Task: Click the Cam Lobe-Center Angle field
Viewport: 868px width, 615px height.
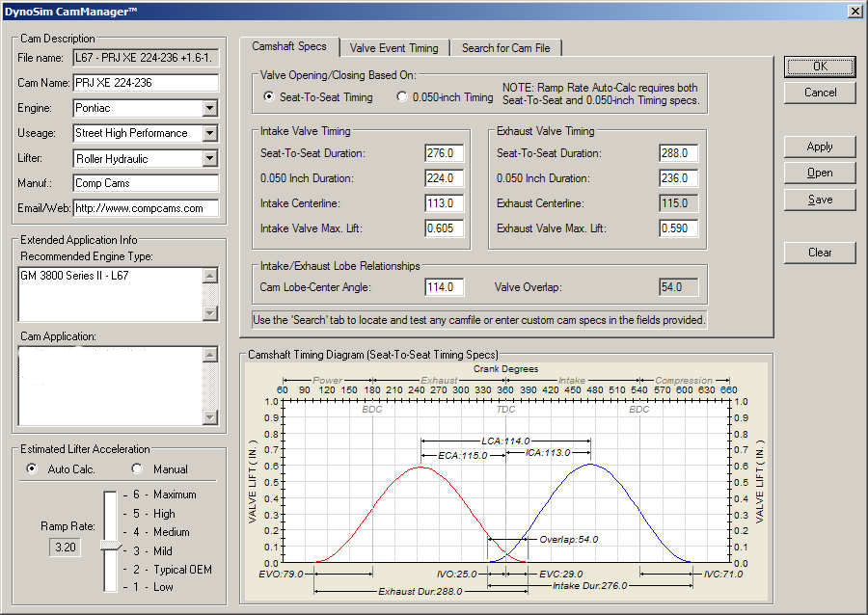Action: pyautogui.click(x=445, y=287)
